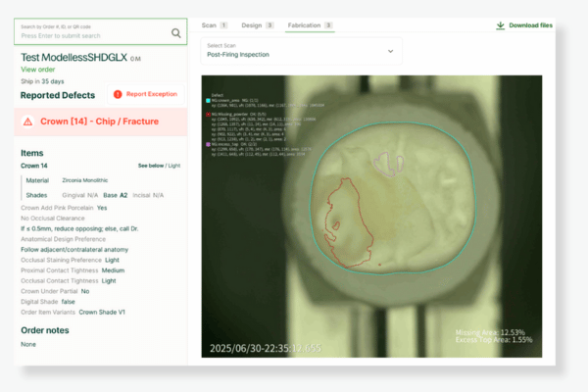
Task: Click the search magnifier icon
Action: point(176,32)
